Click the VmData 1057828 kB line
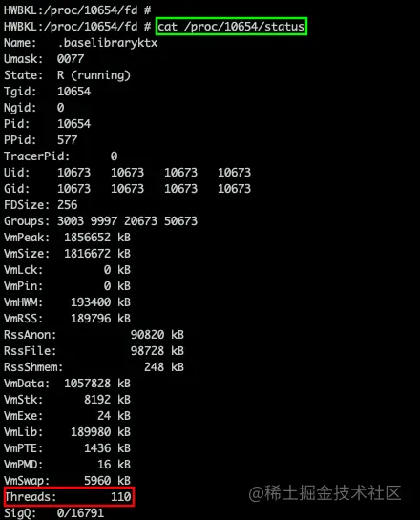The image size is (420, 520). (x=67, y=384)
